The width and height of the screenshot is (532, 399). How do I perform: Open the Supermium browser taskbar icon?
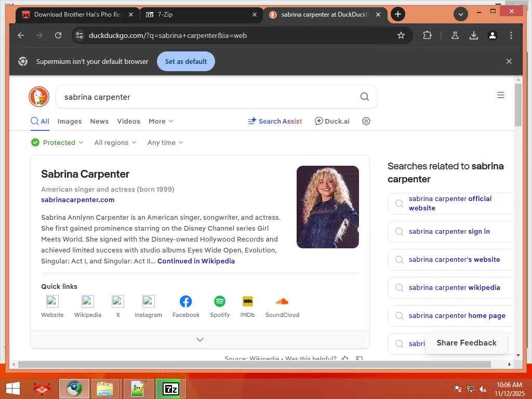[74, 389]
